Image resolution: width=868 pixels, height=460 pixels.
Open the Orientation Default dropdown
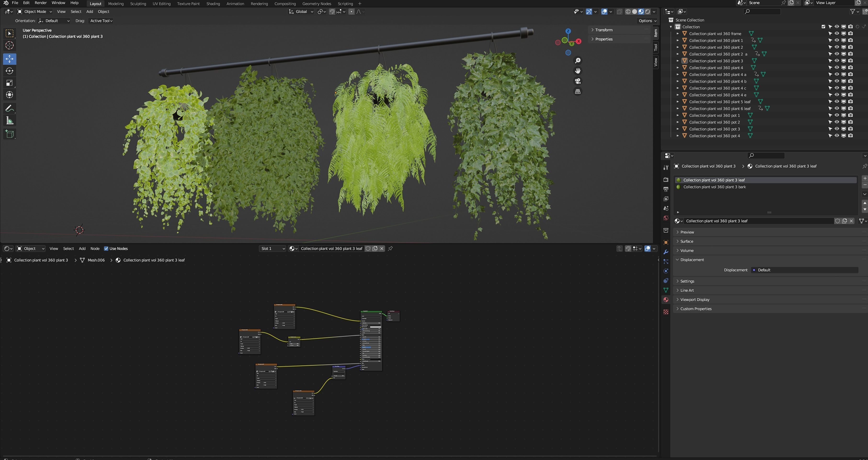tap(54, 21)
